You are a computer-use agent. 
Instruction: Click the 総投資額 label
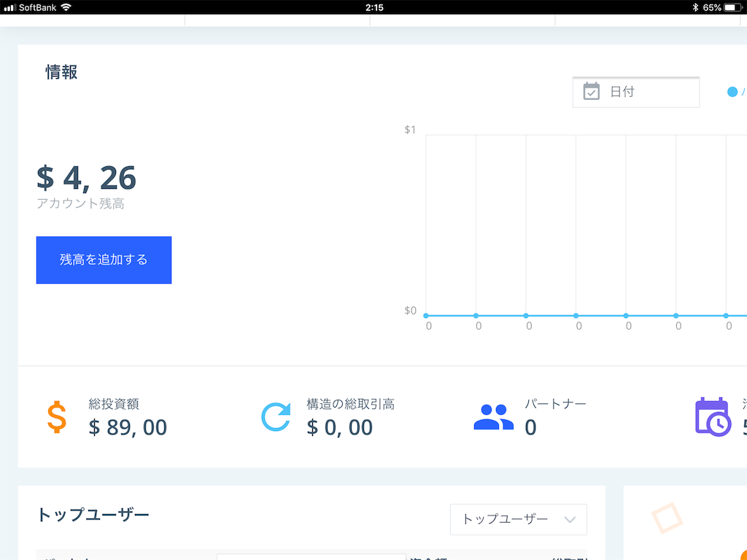click(x=114, y=404)
